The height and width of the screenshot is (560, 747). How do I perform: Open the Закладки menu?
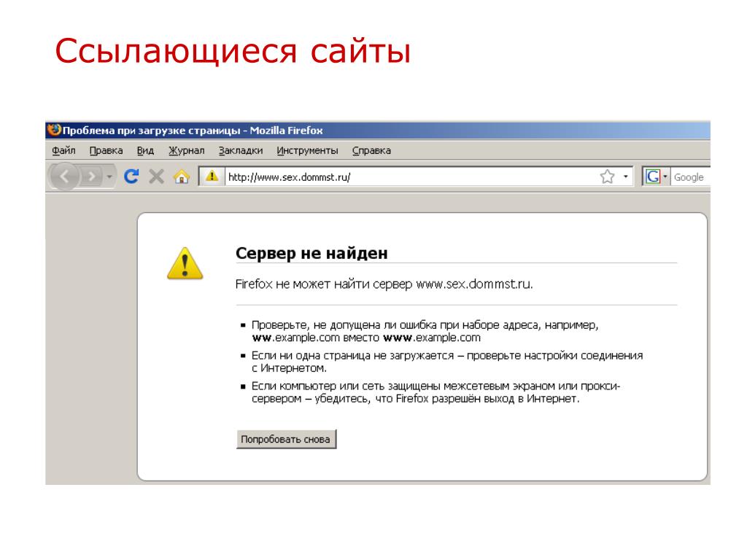tap(241, 150)
